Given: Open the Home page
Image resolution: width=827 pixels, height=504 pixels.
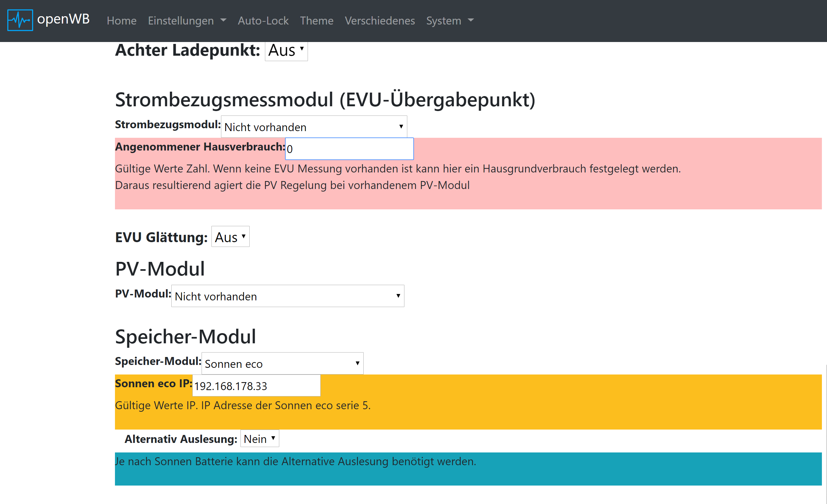Looking at the screenshot, I should tap(122, 21).
